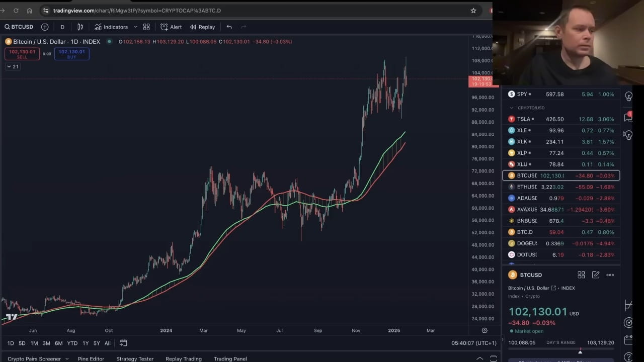This screenshot has width=644, height=362.
Task: Click the Sell button showing 102,130.01
Action: (x=22, y=54)
